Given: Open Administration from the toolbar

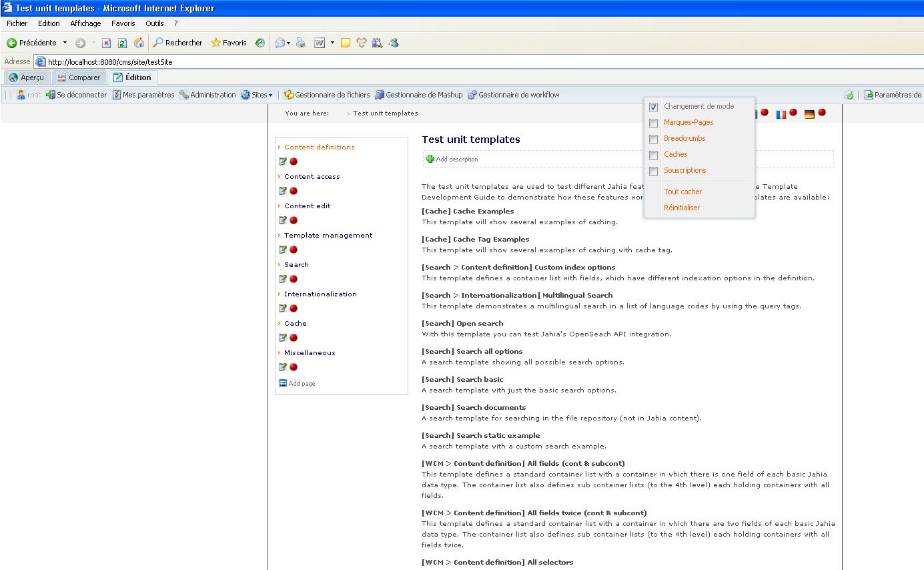Looking at the screenshot, I should (x=207, y=95).
